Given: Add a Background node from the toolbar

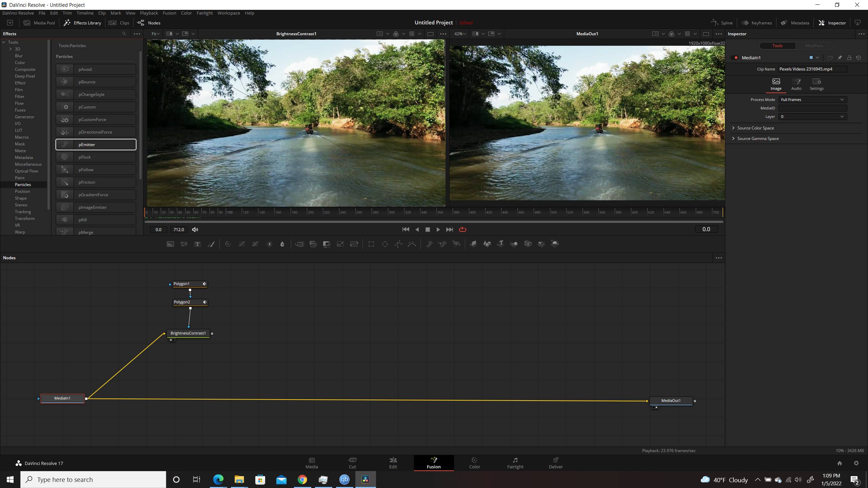Looking at the screenshot, I should click(x=170, y=244).
